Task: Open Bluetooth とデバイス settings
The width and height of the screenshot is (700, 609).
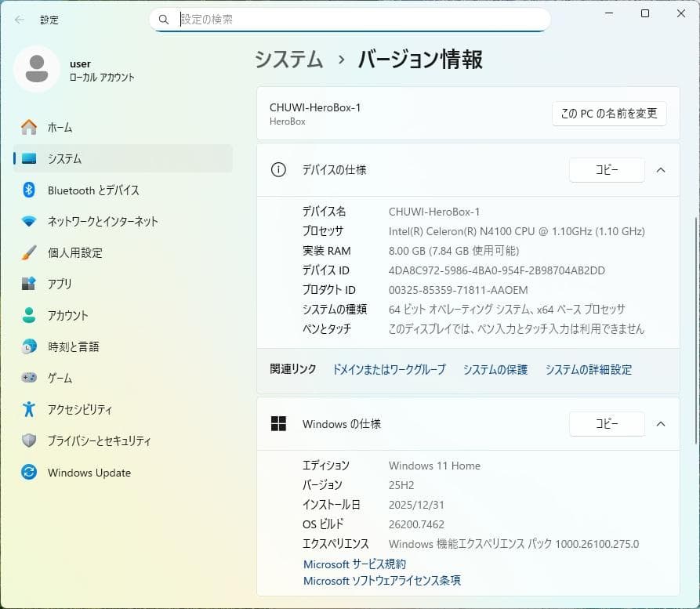Action: [123, 190]
